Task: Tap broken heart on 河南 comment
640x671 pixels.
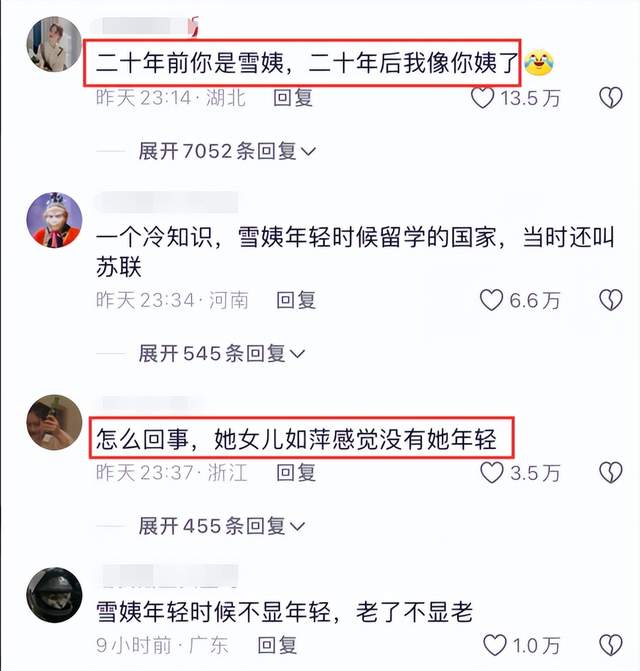Action: click(x=610, y=300)
